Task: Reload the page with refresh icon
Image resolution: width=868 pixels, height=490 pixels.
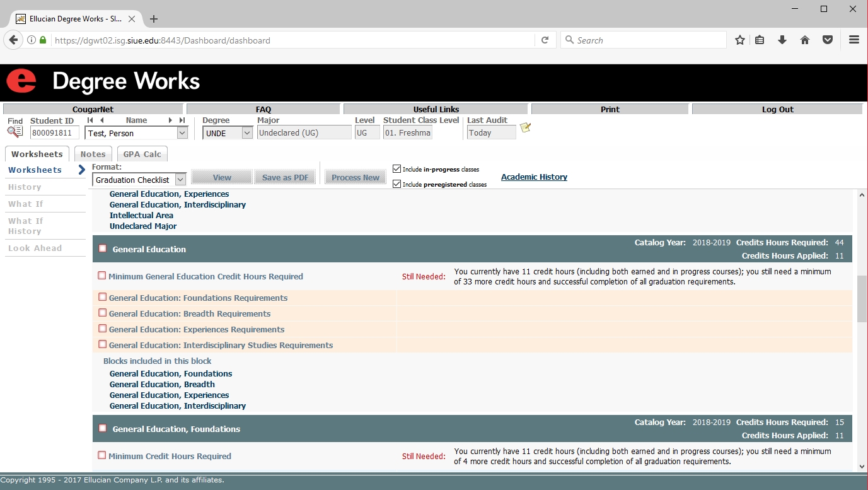Action: [x=545, y=40]
